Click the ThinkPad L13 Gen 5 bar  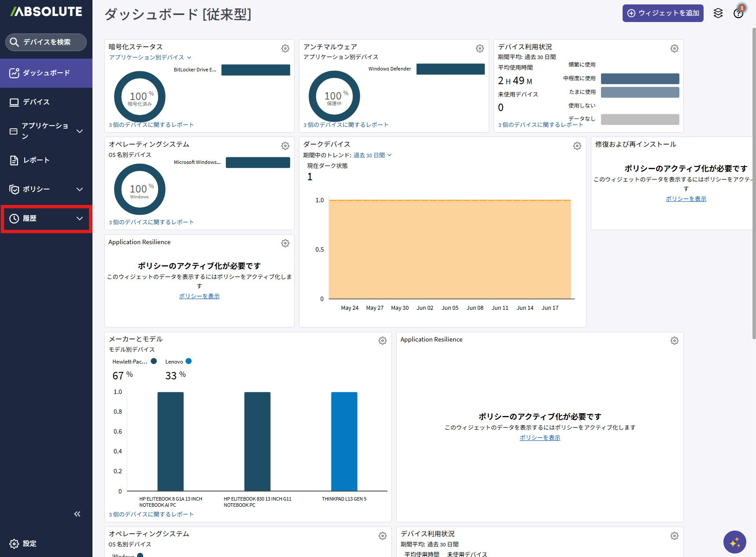click(344, 442)
